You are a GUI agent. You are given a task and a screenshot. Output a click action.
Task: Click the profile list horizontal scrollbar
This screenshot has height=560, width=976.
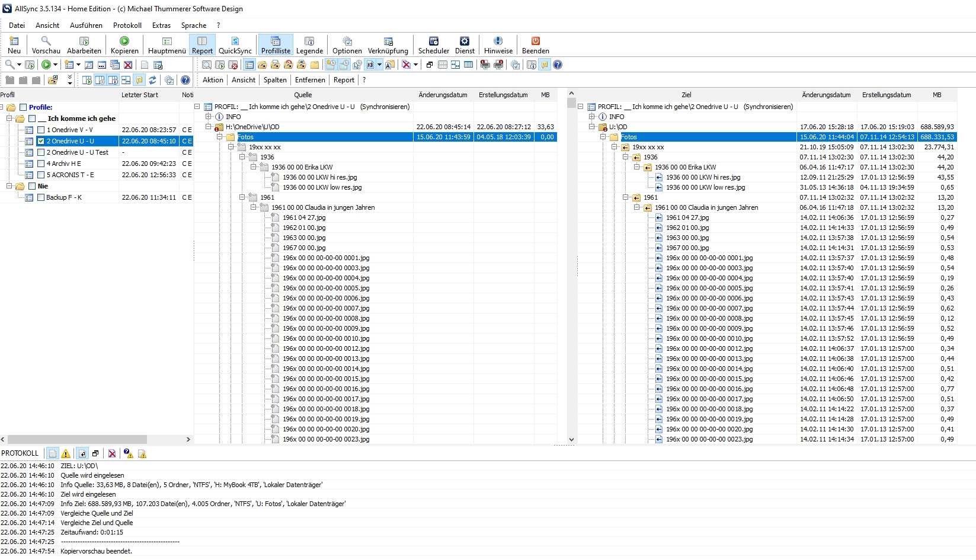tap(77, 440)
